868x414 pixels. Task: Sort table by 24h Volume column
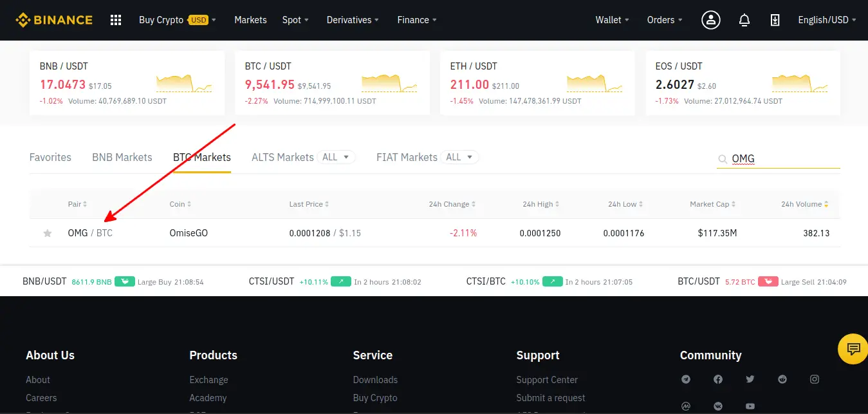[805, 204]
